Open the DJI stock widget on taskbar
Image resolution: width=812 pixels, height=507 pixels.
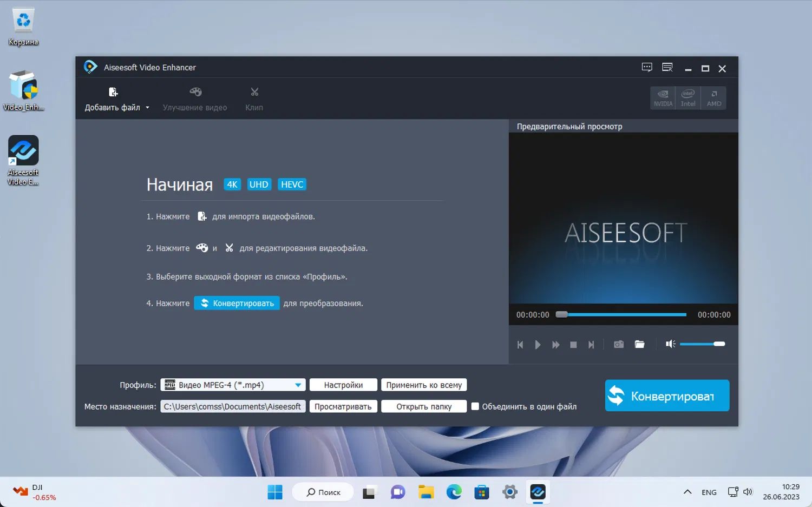click(x=35, y=492)
